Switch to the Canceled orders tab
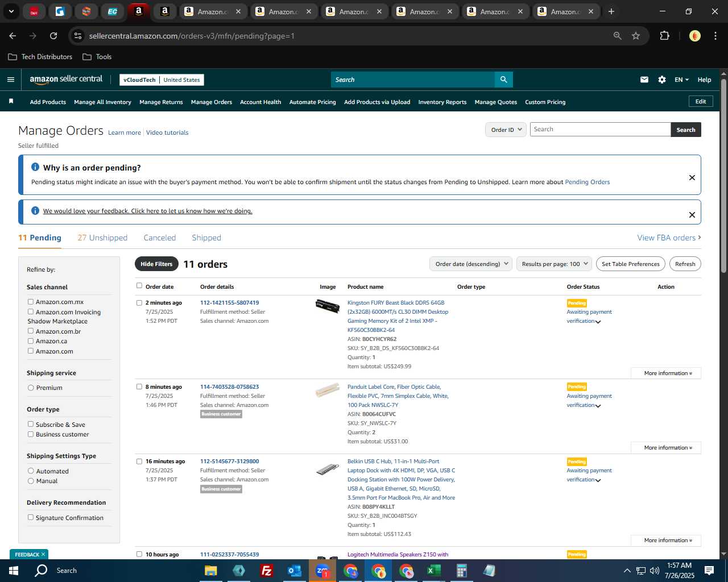 tap(160, 238)
